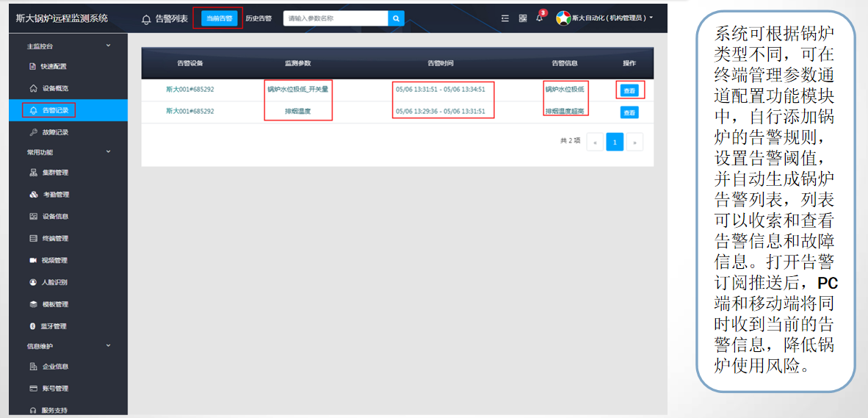This screenshot has width=868, height=418.
Task: Collapse the 主监控台 sidebar section
Action: 109,46
